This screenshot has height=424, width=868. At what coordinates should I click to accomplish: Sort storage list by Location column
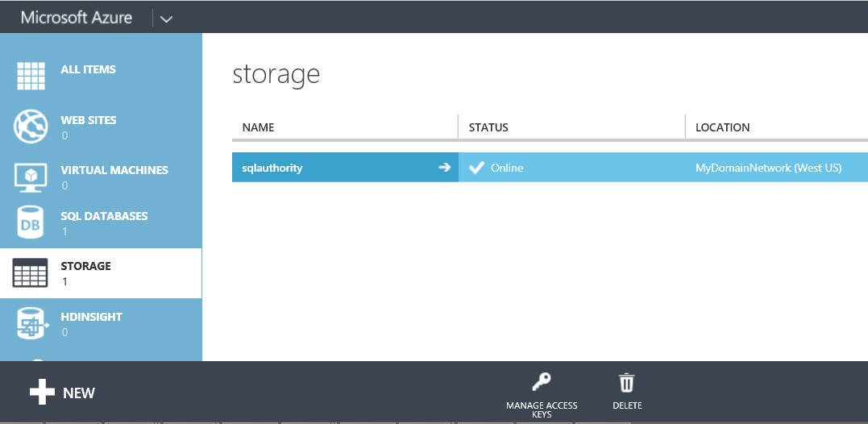coord(722,127)
